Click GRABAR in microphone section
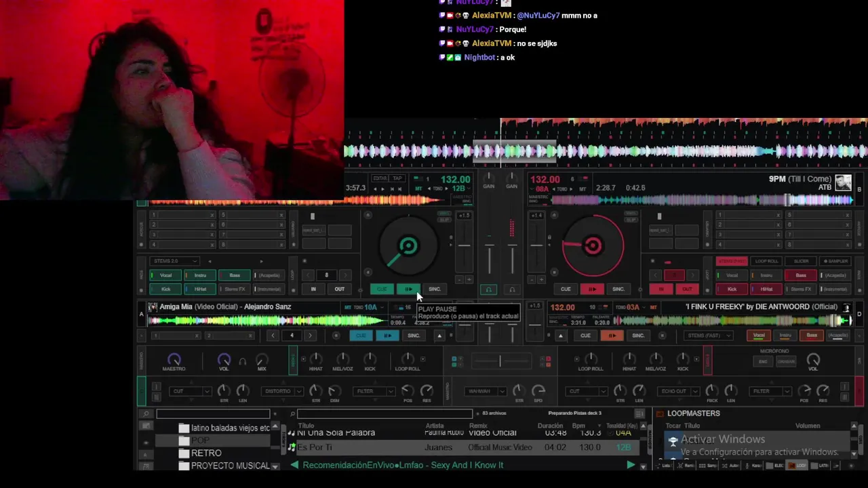This screenshot has width=868, height=488. pyautogui.click(x=786, y=361)
